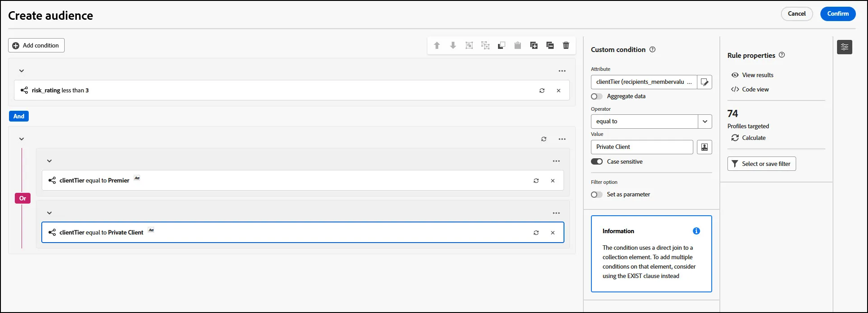Click the Value field containing Private Client
The height and width of the screenshot is (313, 868).
click(x=642, y=147)
